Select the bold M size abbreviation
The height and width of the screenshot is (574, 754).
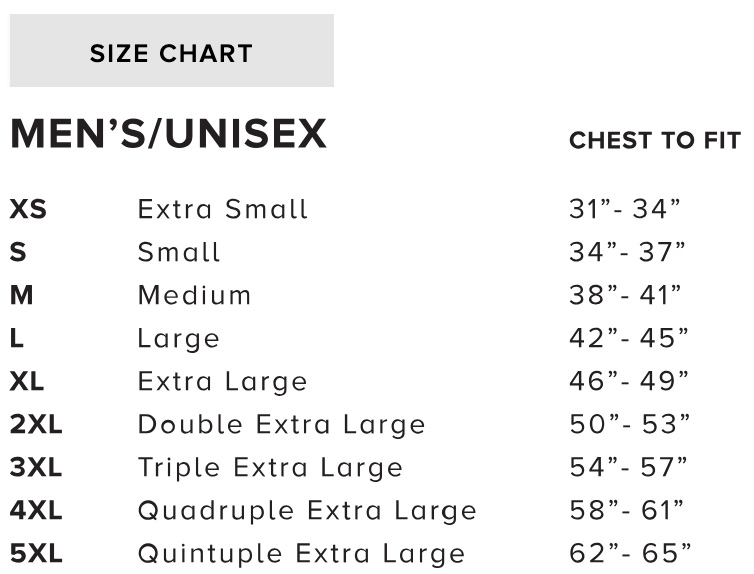[x=21, y=296]
